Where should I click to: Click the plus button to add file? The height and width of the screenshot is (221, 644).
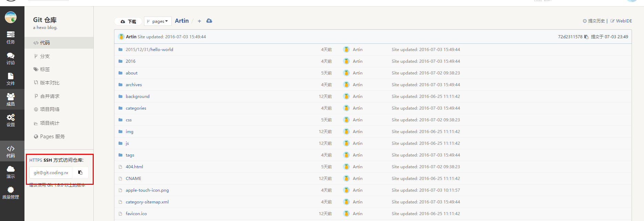pos(199,21)
